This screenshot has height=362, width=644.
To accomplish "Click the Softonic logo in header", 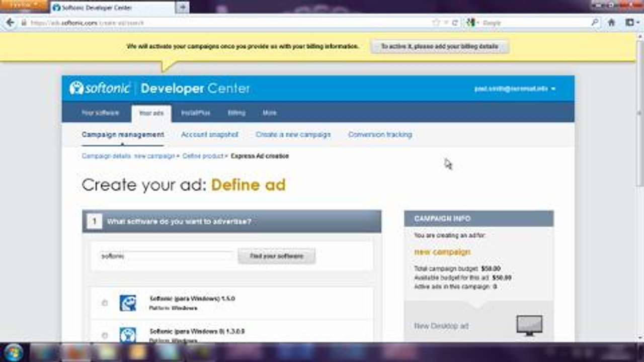I will coord(100,88).
